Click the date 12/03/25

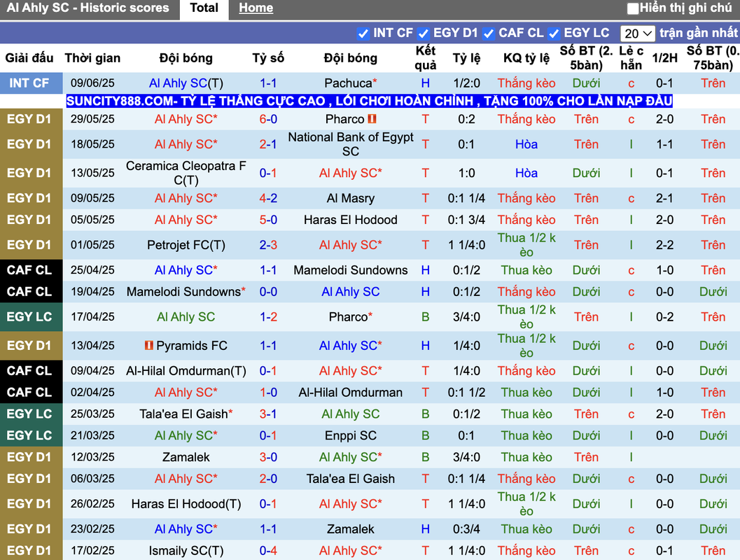(x=92, y=457)
